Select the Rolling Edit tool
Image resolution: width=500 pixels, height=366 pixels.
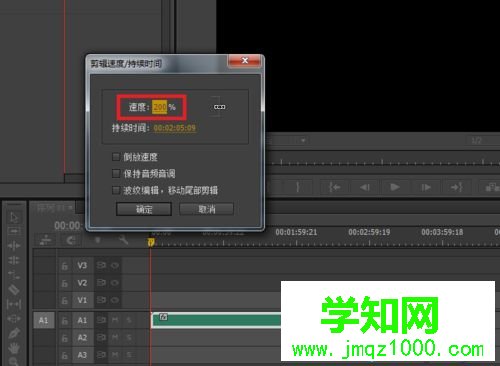click(x=14, y=260)
